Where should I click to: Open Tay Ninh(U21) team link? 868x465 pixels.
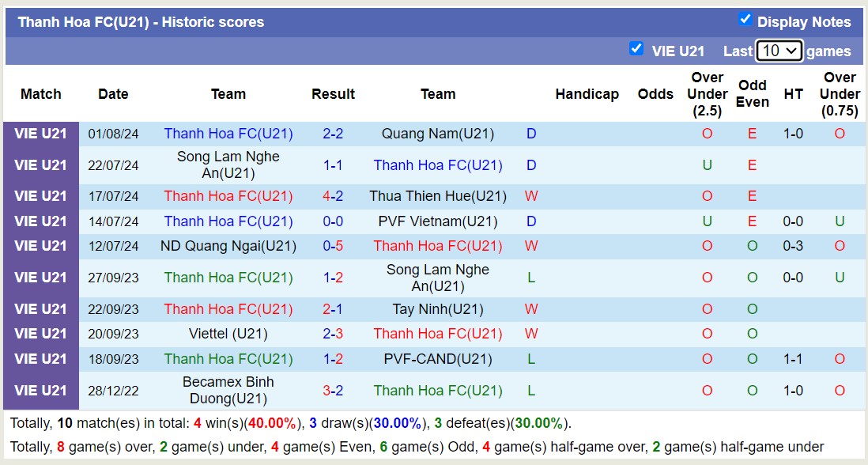[438, 309]
